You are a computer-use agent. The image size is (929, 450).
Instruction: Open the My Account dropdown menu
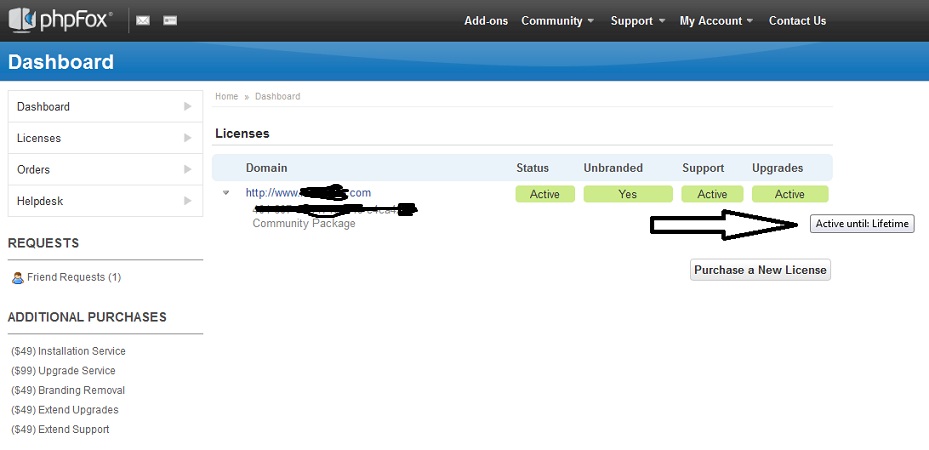tap(716, 21)
